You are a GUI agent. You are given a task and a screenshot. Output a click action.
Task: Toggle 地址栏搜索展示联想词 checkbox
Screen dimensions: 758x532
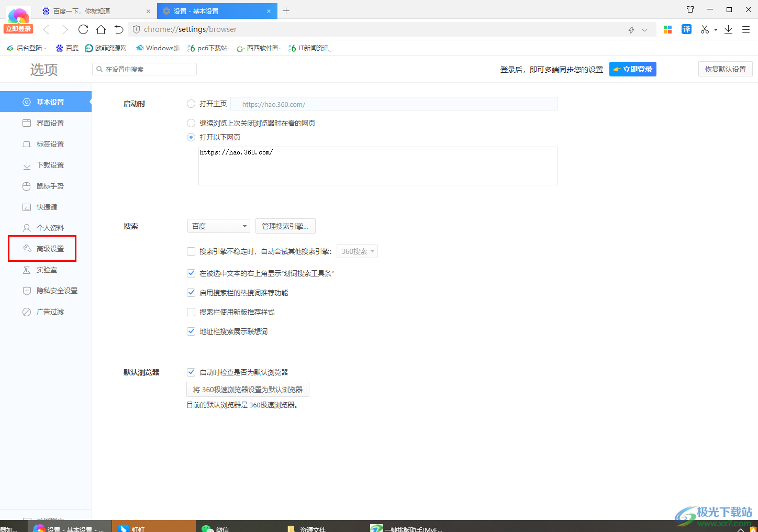coord(191,331)
